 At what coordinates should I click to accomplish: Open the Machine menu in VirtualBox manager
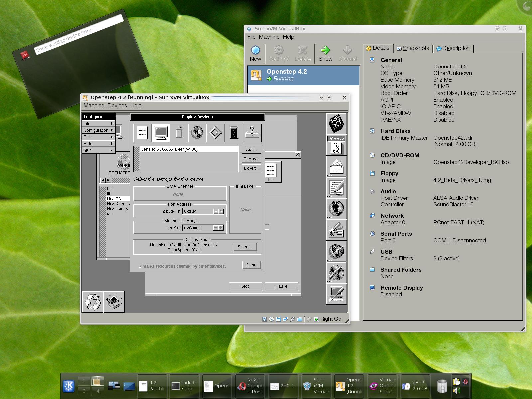(x=269, y=37)
